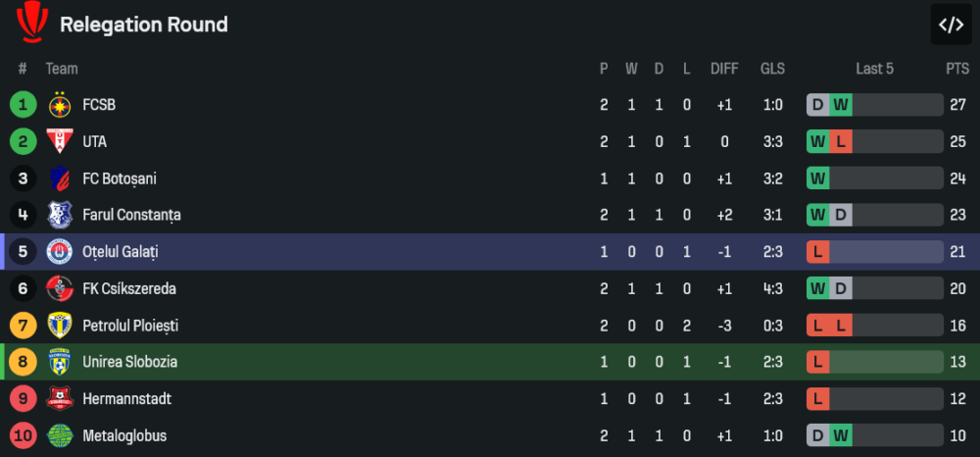The width and height of the screenshot is (980, 457).
Task: Click the league logo beside Relegation Round
Action: tap(31, 22)
